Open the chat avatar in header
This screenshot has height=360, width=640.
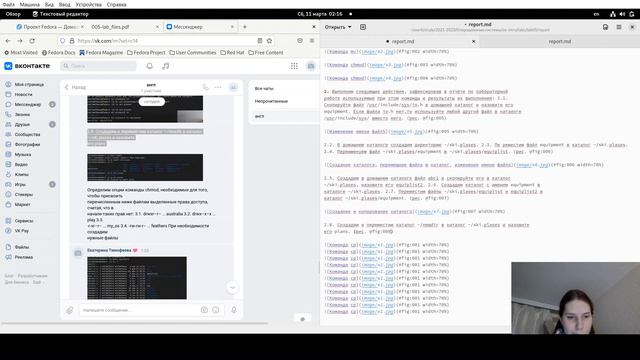pos(233,87)
